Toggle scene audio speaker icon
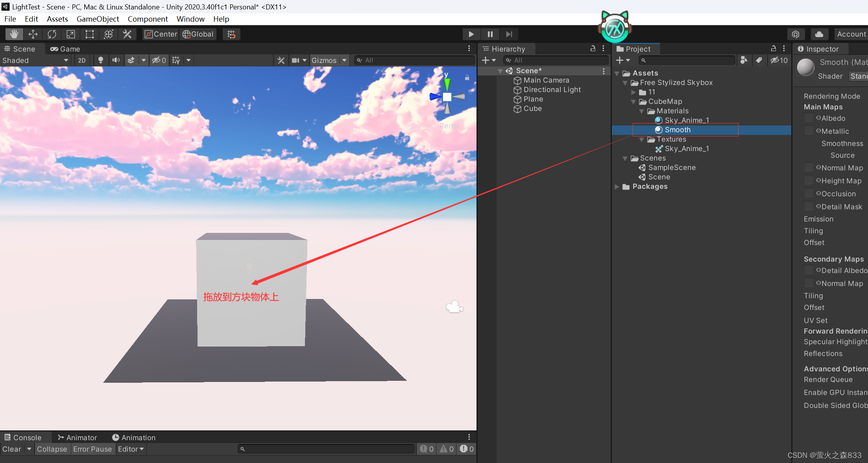The width and height of the screenshot is (868, 463). (116, 60)
